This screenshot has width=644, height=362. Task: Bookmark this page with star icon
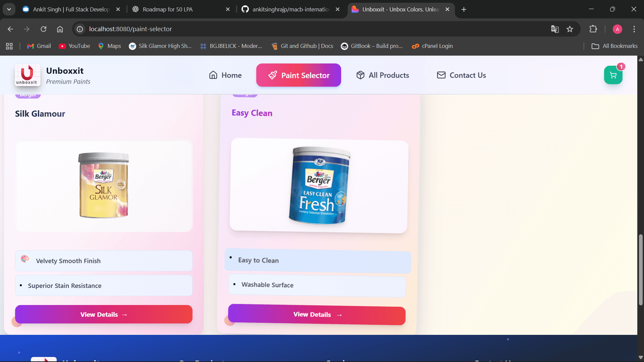point(570,29)
